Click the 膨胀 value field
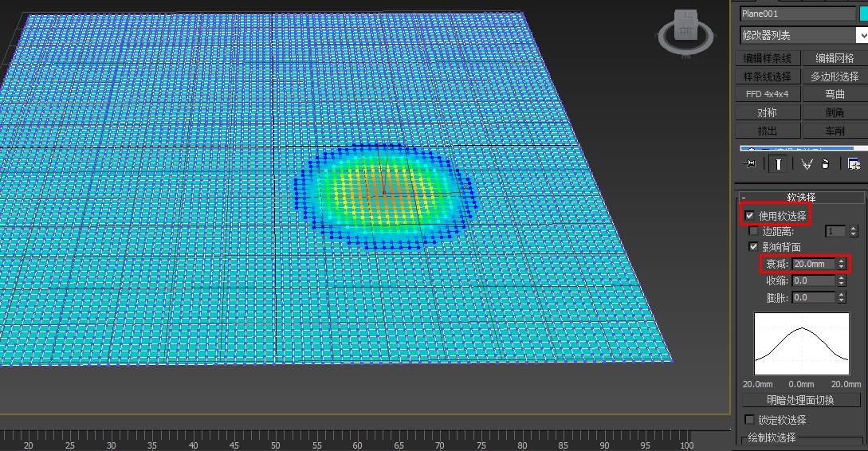This screenshot has width=868, height=451. (814, 297)
